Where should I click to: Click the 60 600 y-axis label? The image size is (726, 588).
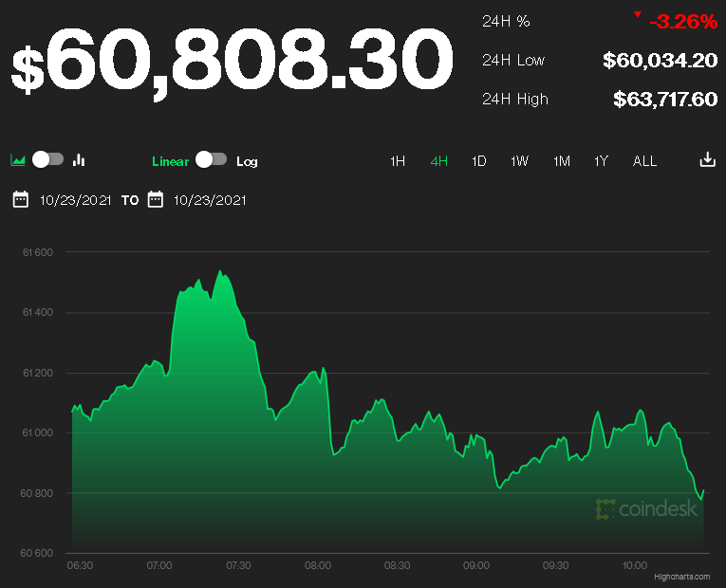[37, 553]
